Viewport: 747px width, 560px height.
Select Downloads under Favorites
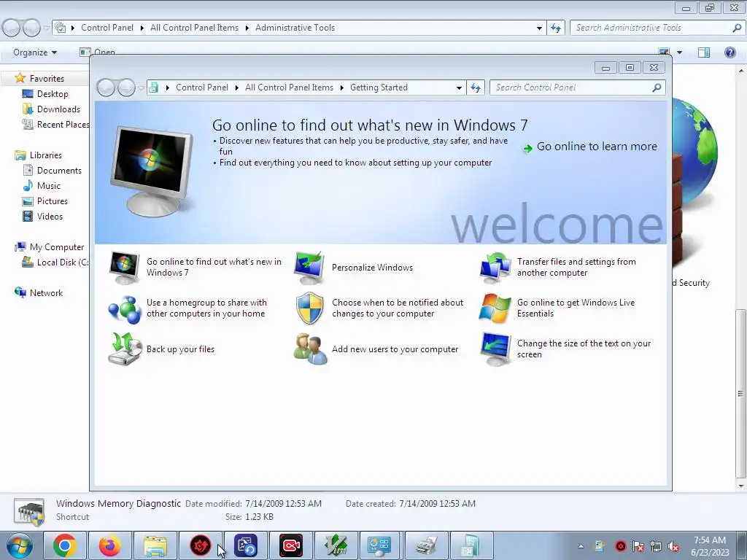(x=58, y=109)
